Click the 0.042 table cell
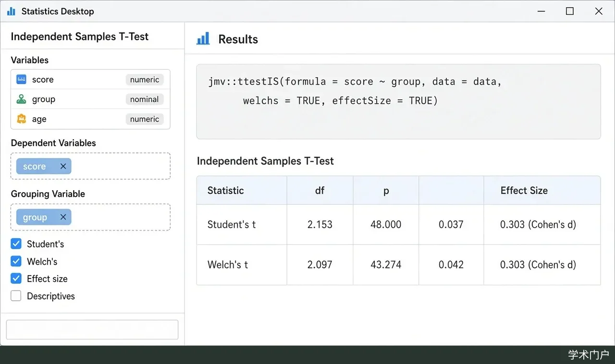This screenshot has width=615, height=364. [x=451, y=265]
